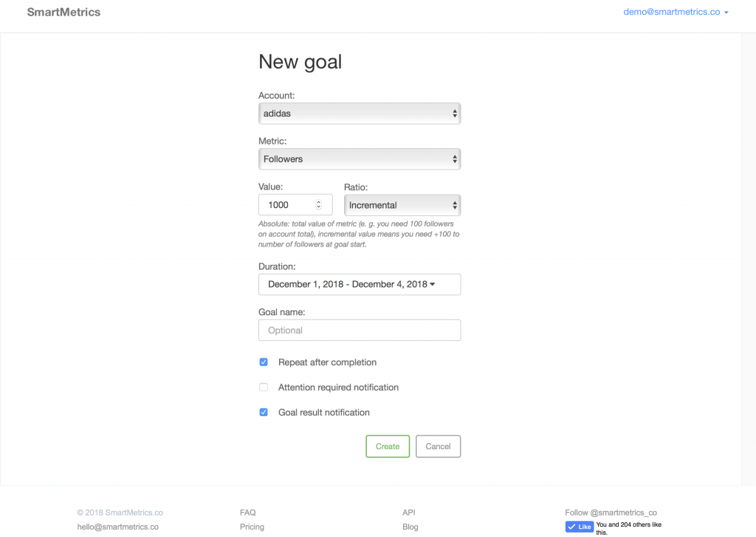The image size is (756, 537).
Task: Open the demo@smartmetrics.co user menu
Action: 676,12
